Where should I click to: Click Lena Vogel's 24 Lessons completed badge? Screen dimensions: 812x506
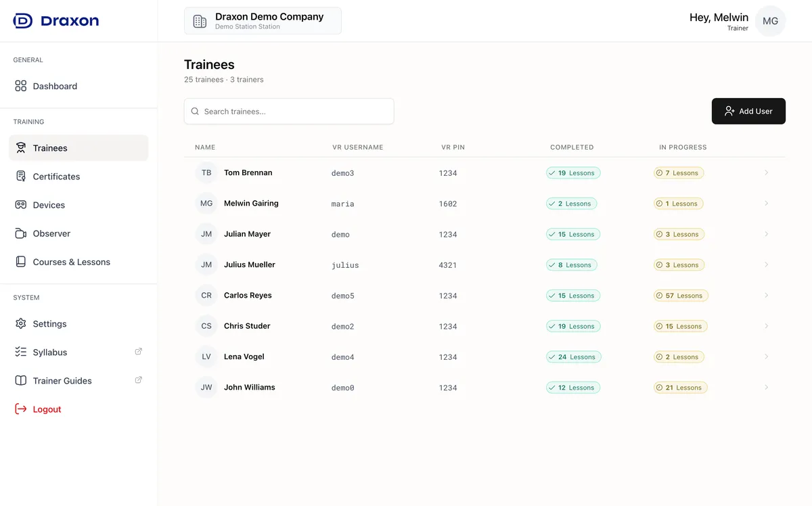[x=574, y=356]
